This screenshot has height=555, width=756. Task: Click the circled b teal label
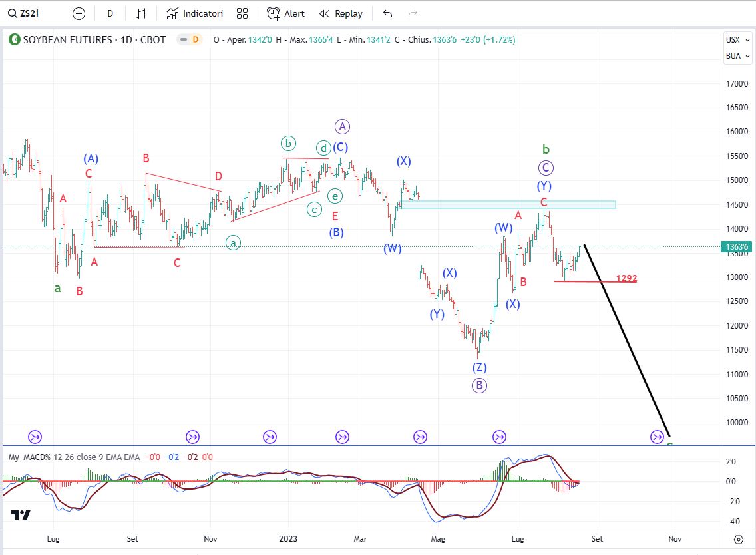tap(288, 143)
